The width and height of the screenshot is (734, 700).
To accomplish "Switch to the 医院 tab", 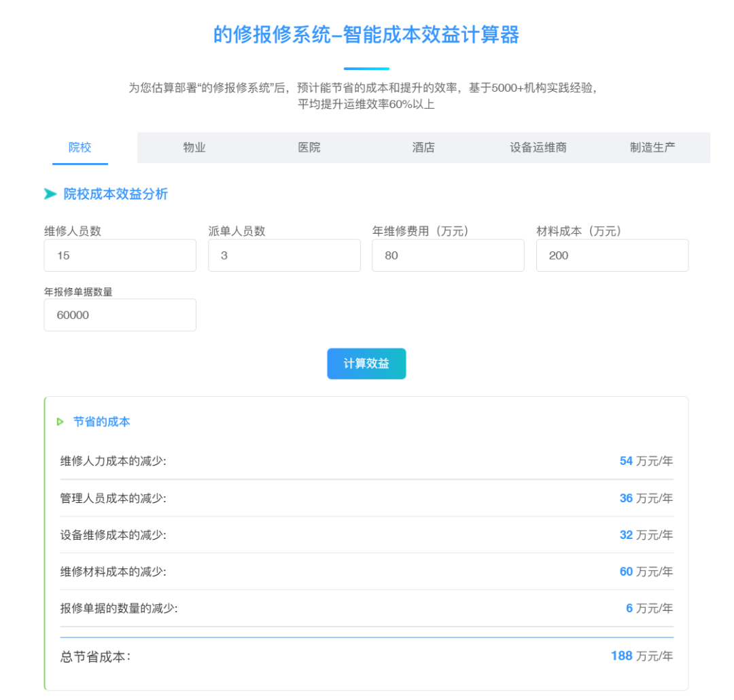I will pyautogui.click(x=309, y=147).
